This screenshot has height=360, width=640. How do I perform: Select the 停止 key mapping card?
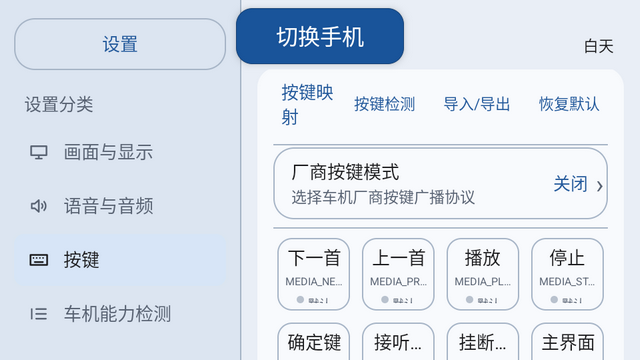pos(567,274)
